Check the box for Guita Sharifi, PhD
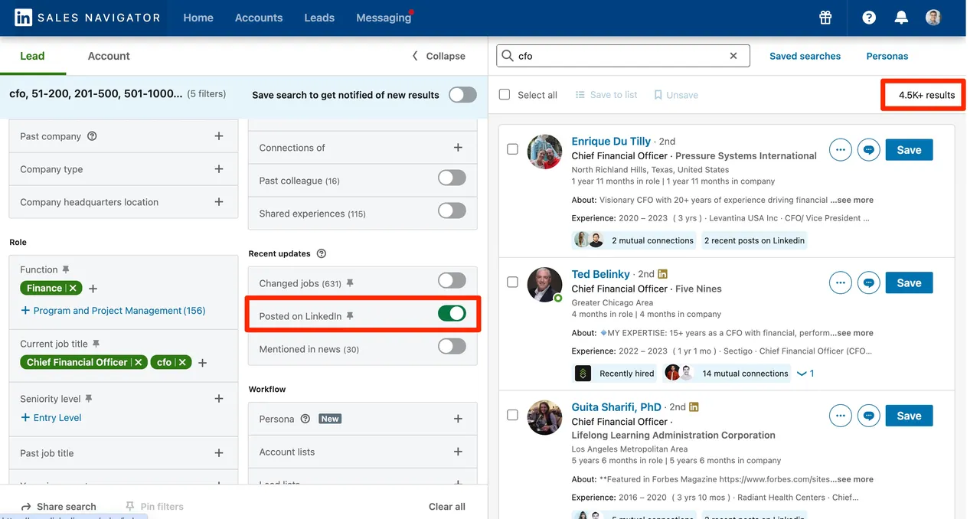The image size is (980, 519). click(x=512, y=415)
